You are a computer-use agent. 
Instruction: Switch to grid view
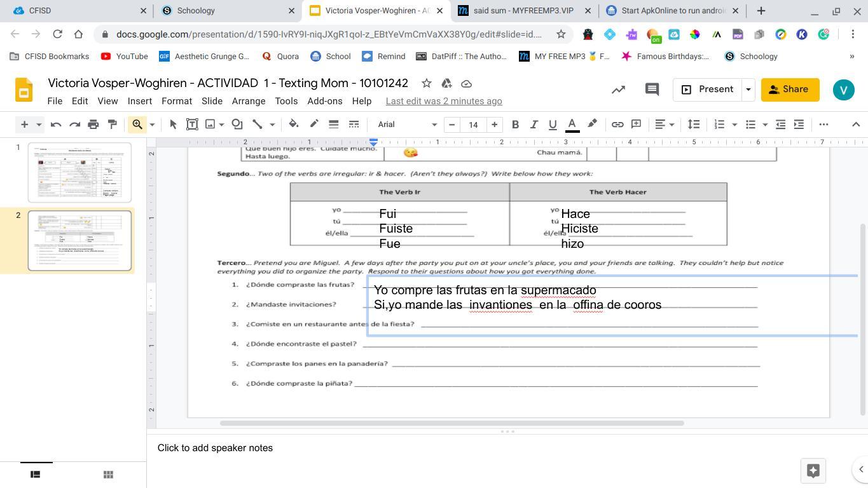[108, 474]
